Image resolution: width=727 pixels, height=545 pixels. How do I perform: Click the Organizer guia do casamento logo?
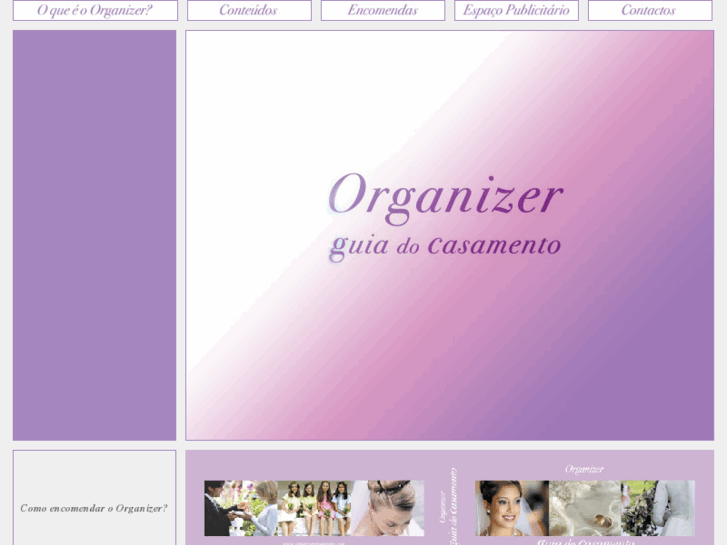pos(445,217)
